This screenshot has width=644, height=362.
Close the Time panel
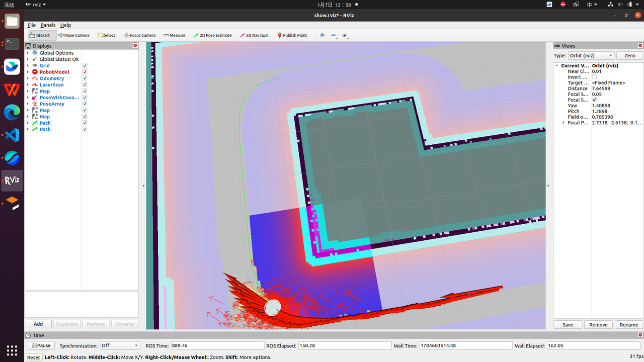click(x=640, y=335)
